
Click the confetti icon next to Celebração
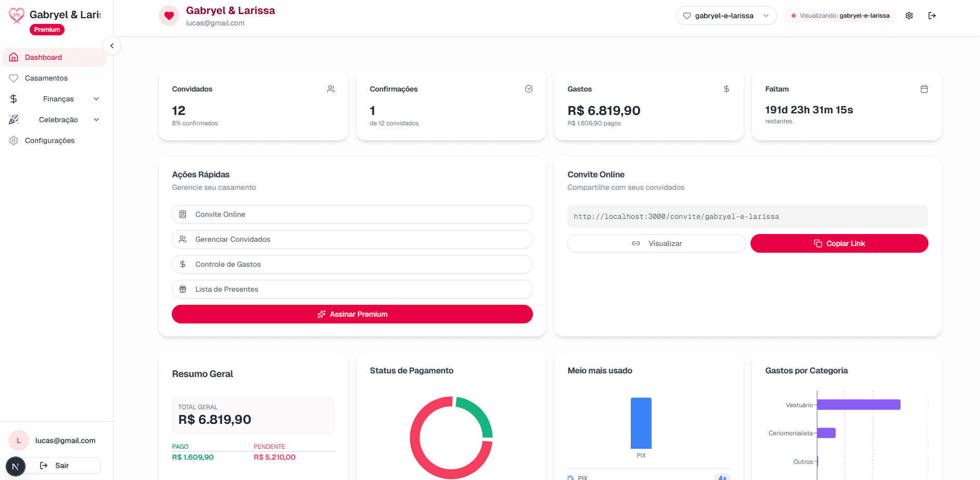click(14, 119)
